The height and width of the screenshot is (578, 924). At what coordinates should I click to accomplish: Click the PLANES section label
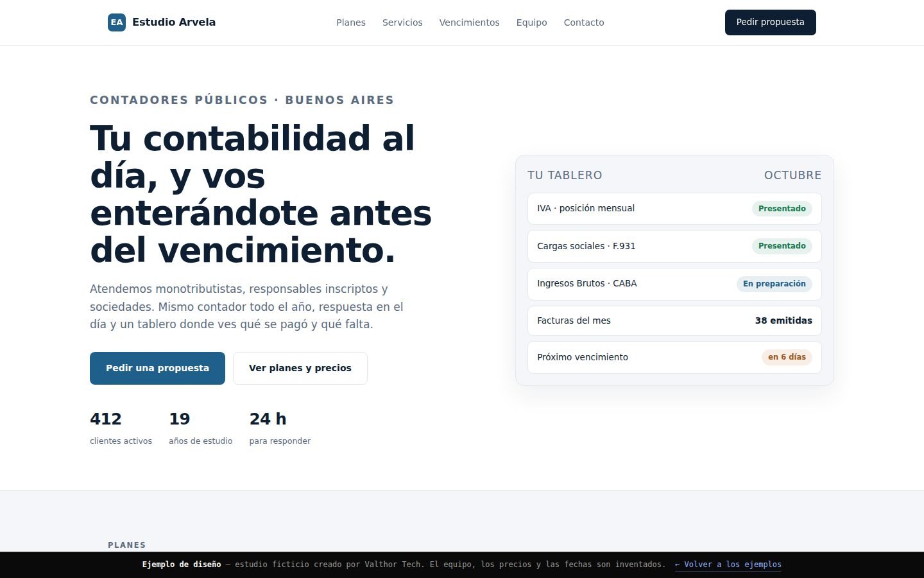click(127, 545)
